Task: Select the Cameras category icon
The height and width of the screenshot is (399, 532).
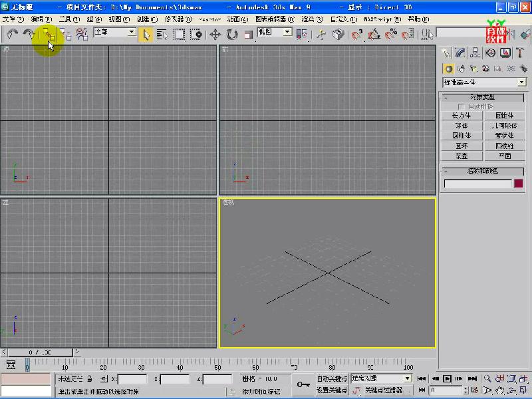Action: 485,69
